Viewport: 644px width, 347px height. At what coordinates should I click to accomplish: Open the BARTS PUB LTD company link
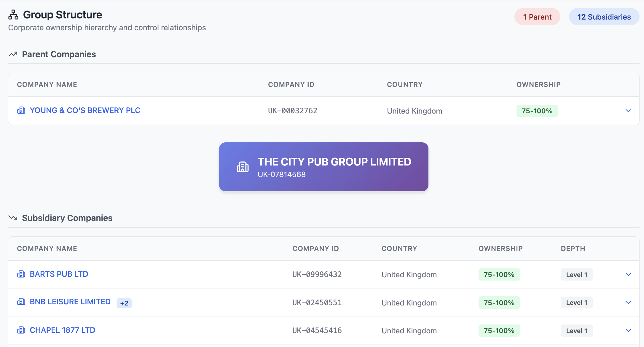(x=59, y=274)
